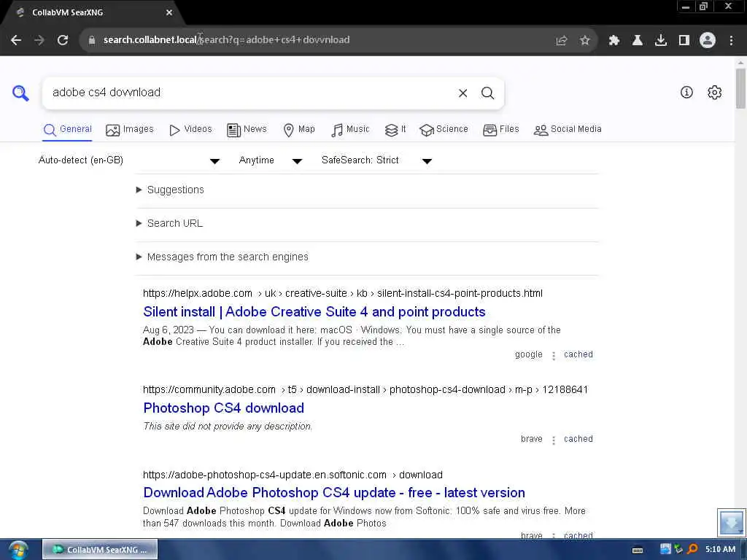Click the page vertical scrollbar thumb
747x560 pixels.
(x=740, y=88)
